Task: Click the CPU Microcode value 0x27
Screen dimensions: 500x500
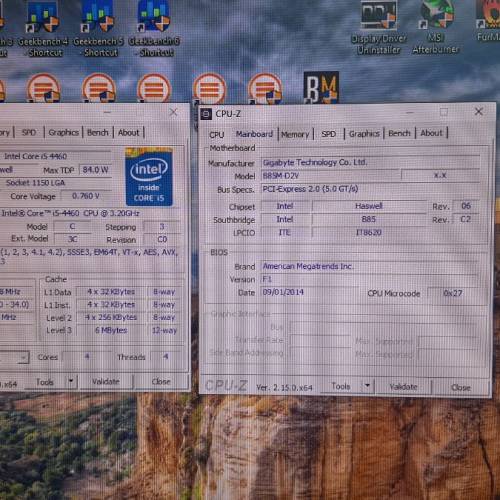Action: coord(453,293)
